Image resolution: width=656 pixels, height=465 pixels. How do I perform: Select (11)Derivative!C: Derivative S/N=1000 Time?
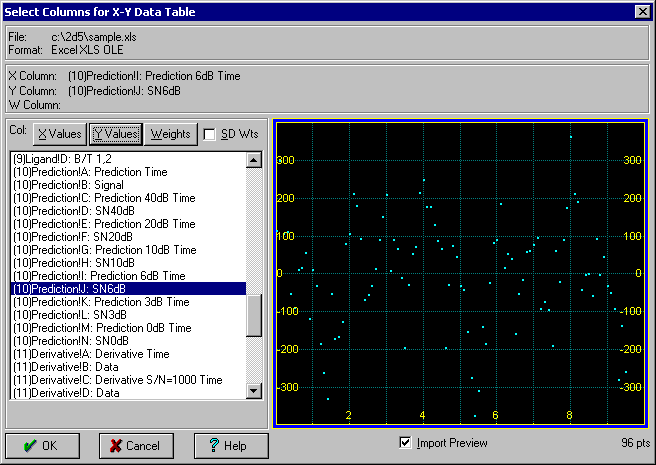(x=128, y=380)
